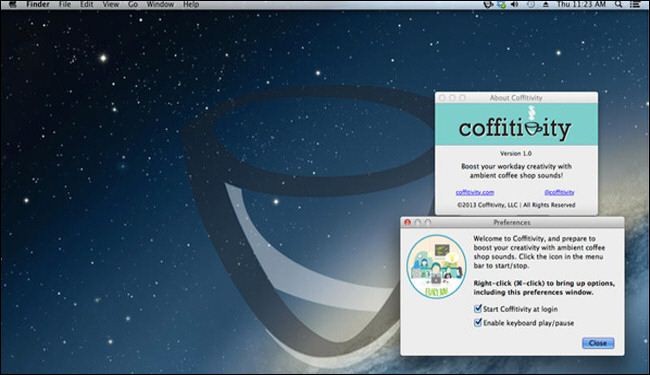The image size is (650, 375).
Task: Click the About Coffitivity window title
Action: (x=516, y=98)
